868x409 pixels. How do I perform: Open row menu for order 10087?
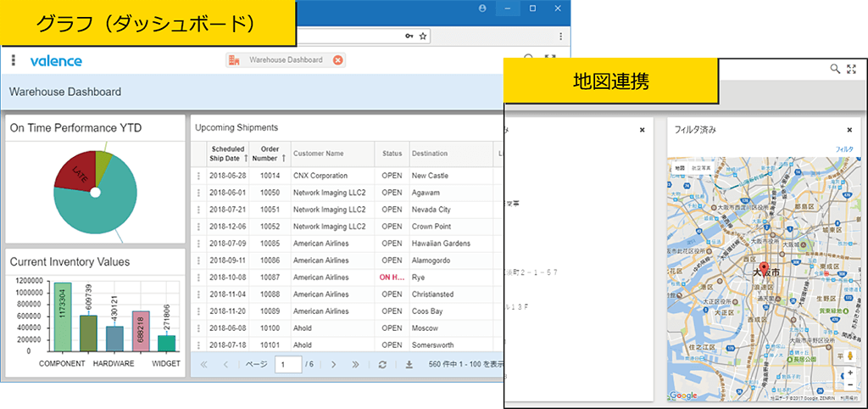[x=198, y=277]
